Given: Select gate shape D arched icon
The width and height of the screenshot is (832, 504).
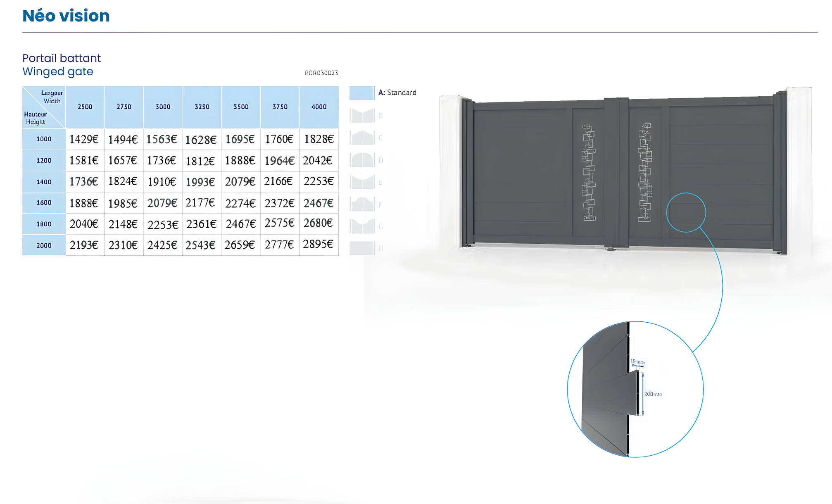Looking at the screenshot, I should (x=362, y=160).
